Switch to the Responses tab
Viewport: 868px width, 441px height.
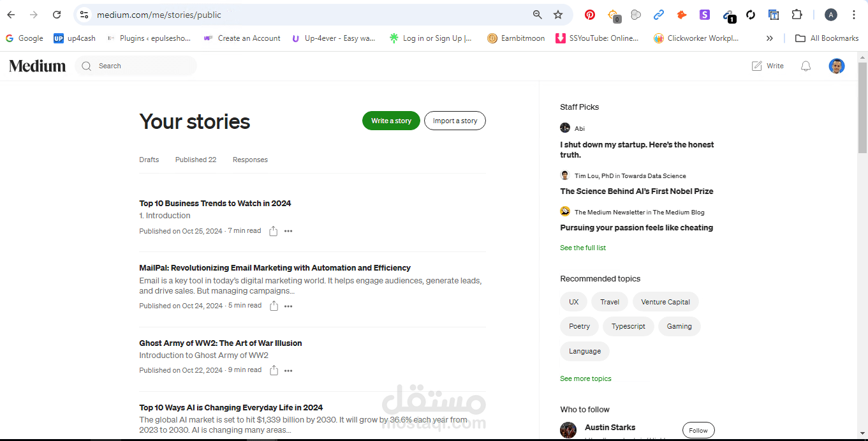point(250,160)
